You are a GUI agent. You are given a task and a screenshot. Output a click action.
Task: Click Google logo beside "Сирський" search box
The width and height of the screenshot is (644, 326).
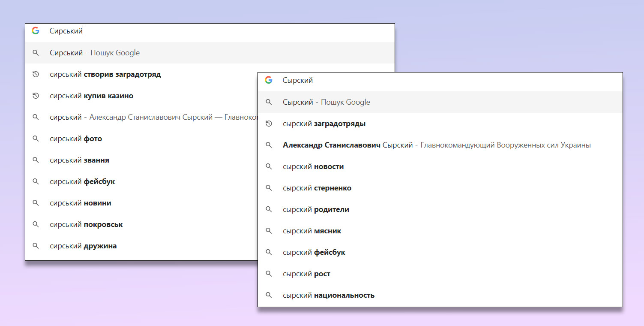[36, 31]
